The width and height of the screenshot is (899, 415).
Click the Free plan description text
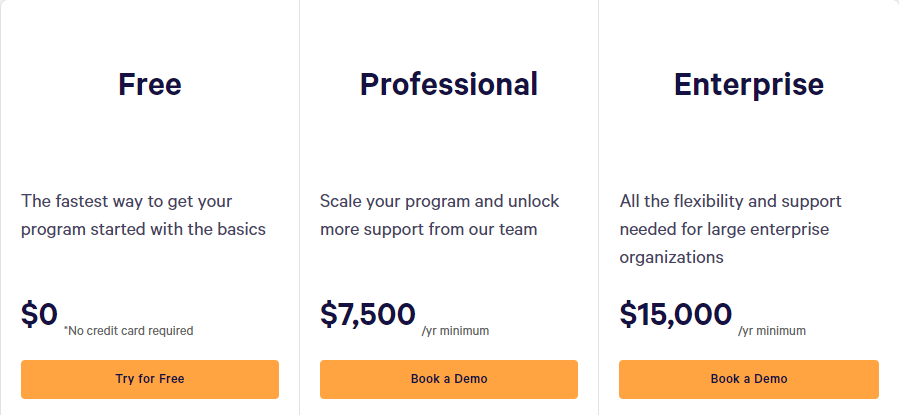coord(143,216)
